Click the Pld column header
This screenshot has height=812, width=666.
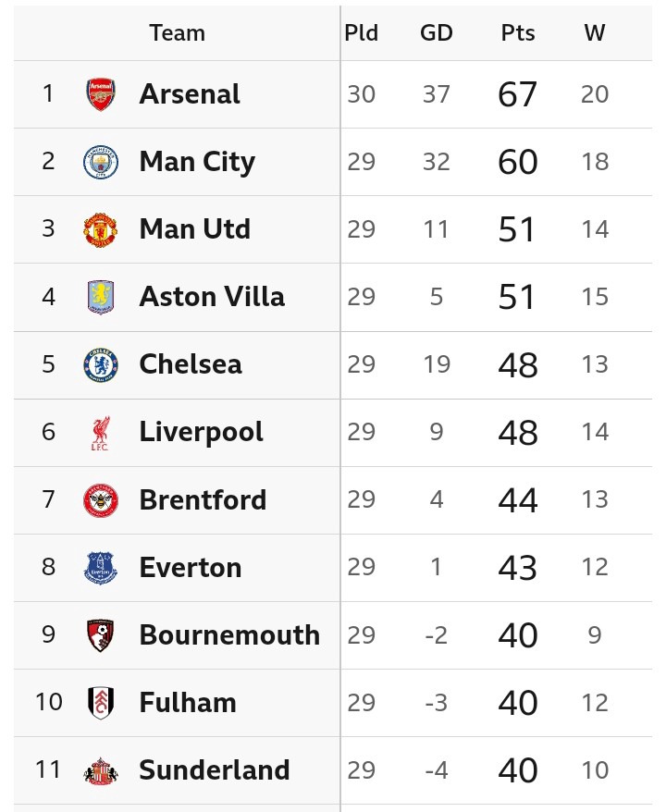[361, 33]
